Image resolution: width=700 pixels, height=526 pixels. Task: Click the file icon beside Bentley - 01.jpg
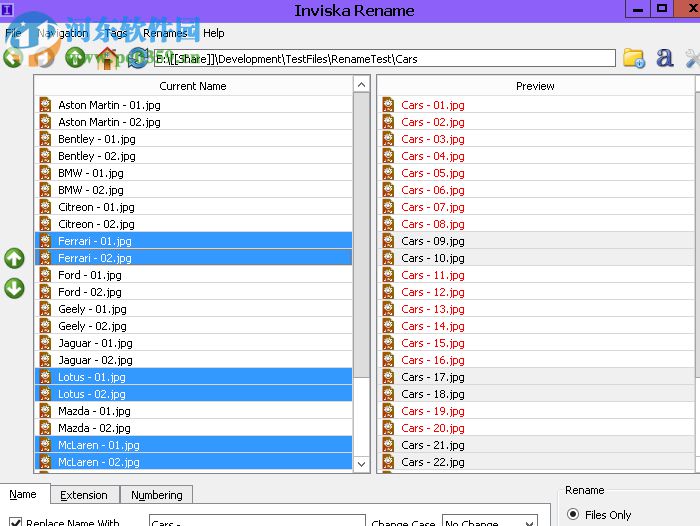point(45,138)
